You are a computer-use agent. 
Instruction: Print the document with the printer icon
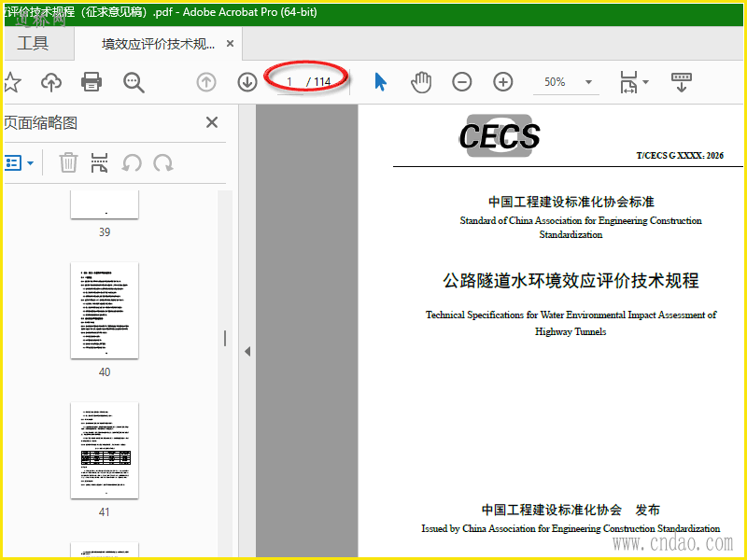[92, 82]
